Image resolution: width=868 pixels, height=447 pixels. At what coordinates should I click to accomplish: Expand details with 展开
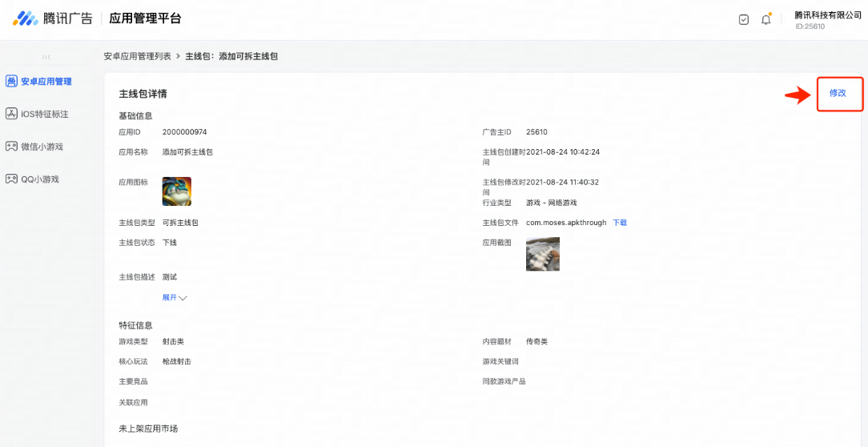(x=174, y=297)
